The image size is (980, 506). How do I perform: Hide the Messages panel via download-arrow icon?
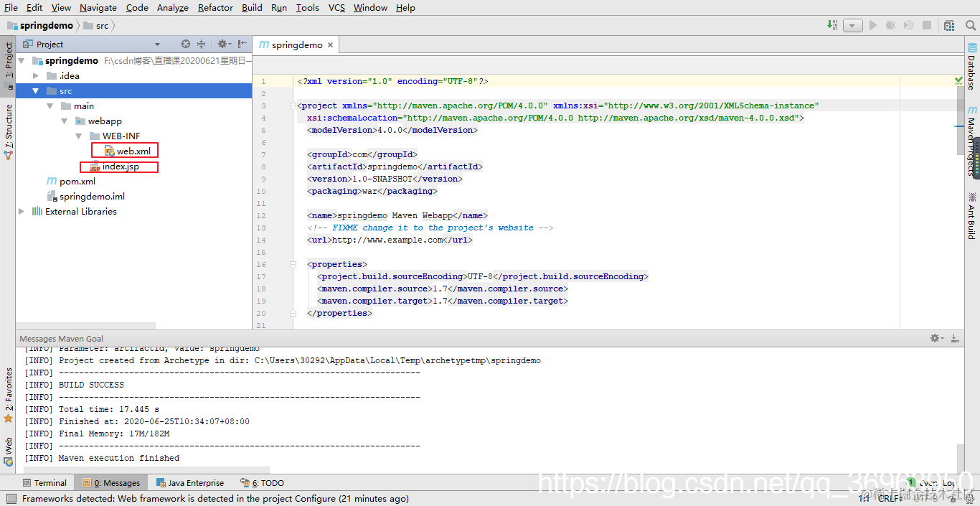click(955, 338)
